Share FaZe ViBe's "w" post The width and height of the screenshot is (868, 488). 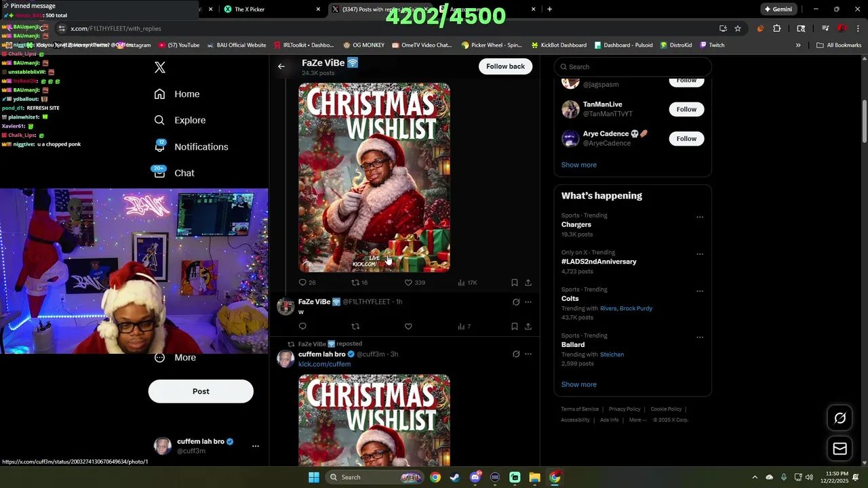528,327
